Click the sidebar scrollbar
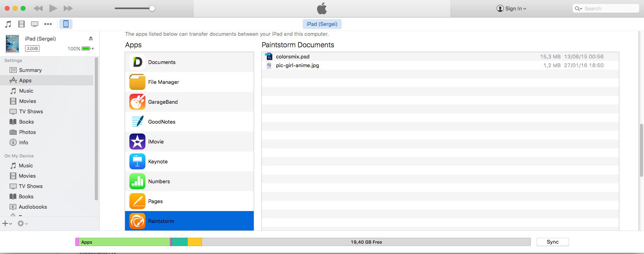Viewport: 644px width, 254px height. 96,129
